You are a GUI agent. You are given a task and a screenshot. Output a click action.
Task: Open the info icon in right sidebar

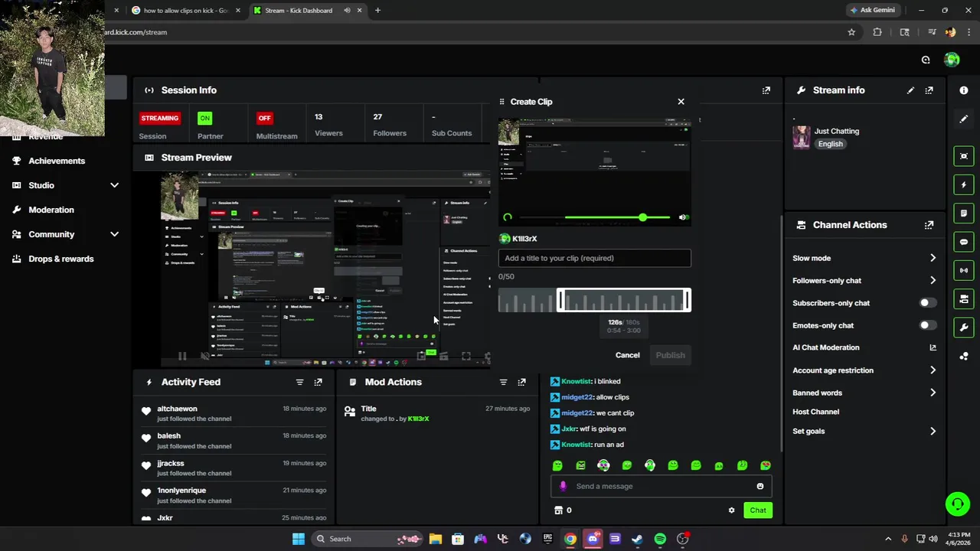coord(964,90)
